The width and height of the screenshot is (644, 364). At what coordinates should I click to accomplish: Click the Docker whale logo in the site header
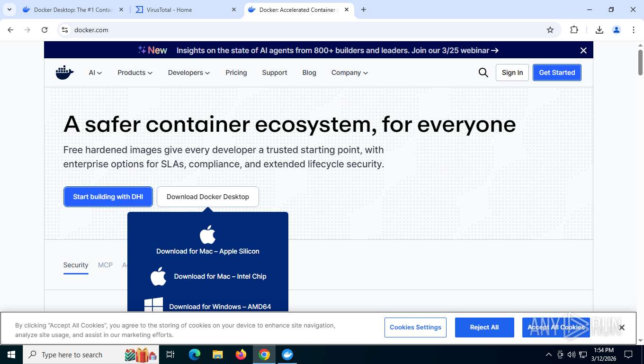pos(65,73)
